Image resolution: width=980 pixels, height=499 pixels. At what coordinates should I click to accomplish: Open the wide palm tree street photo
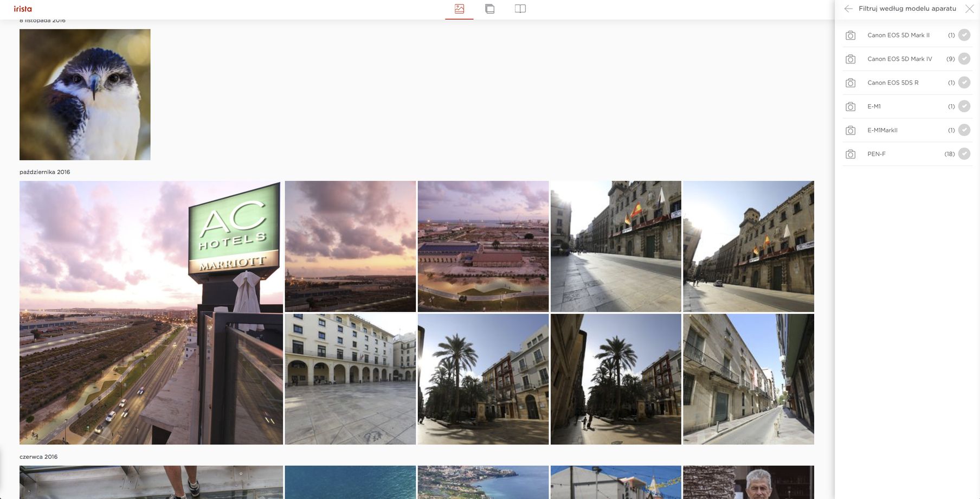(483, 379)
